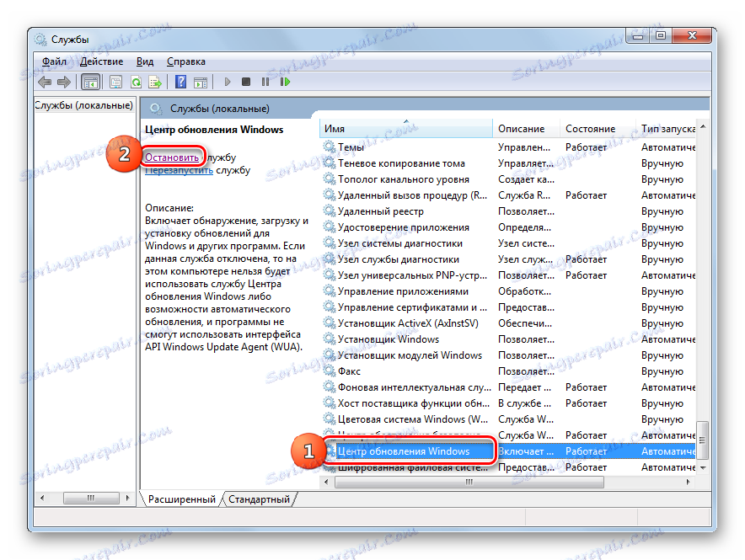Select Управление приложениями service
This screenshot has width=745, height=560.
click(x=508, y=291)
